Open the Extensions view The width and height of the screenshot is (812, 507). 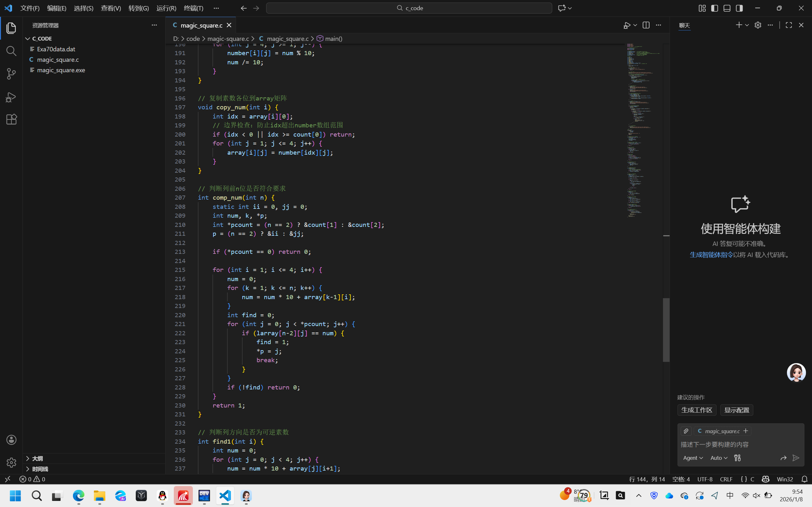(x=11, y=119)
